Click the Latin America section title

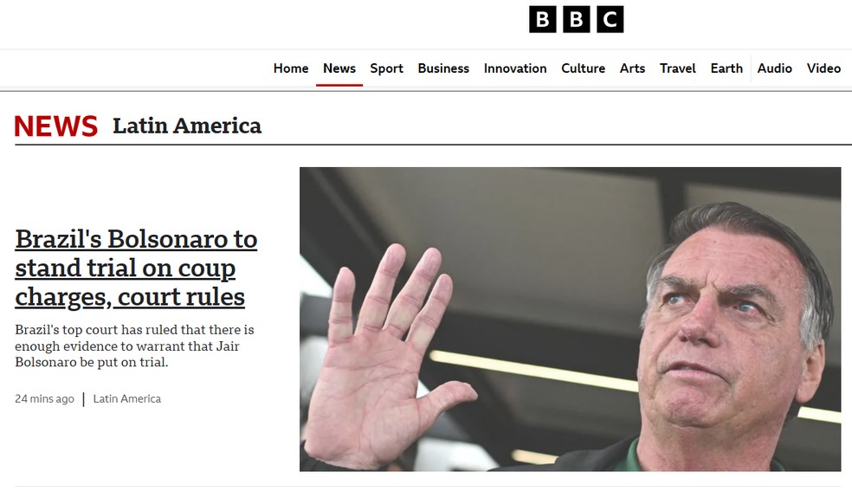pyautogui.click(x=187, y=126)
